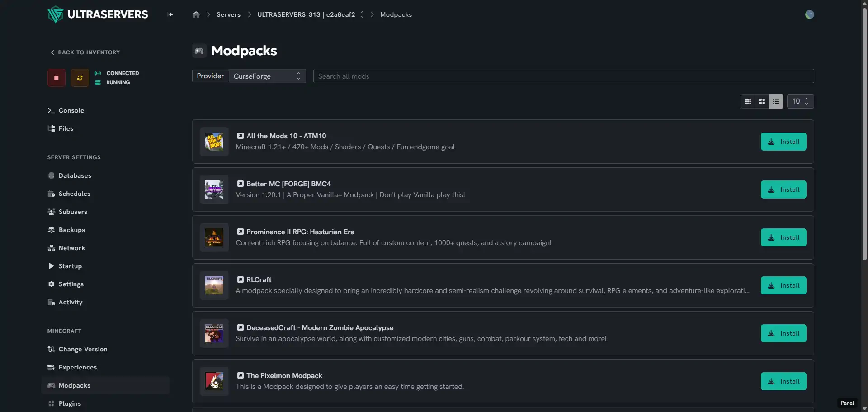Open Databases in server settings
Viewport: 868px width, 412px height.
(x=70, y=175)
